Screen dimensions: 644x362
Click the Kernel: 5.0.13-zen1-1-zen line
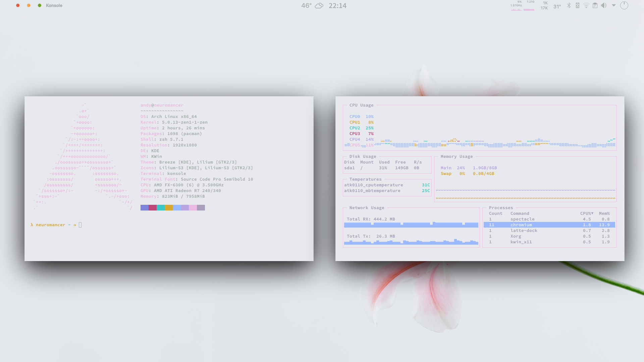174,122
